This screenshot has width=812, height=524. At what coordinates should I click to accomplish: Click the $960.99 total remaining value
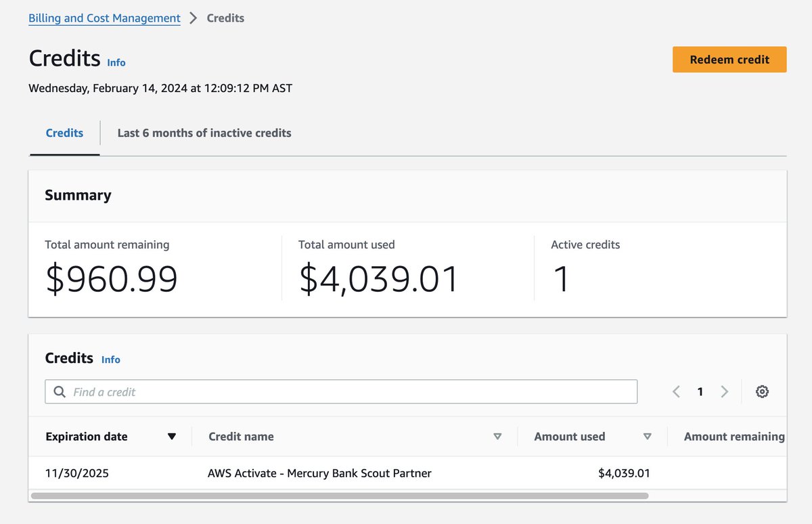(x=112, y=279)
